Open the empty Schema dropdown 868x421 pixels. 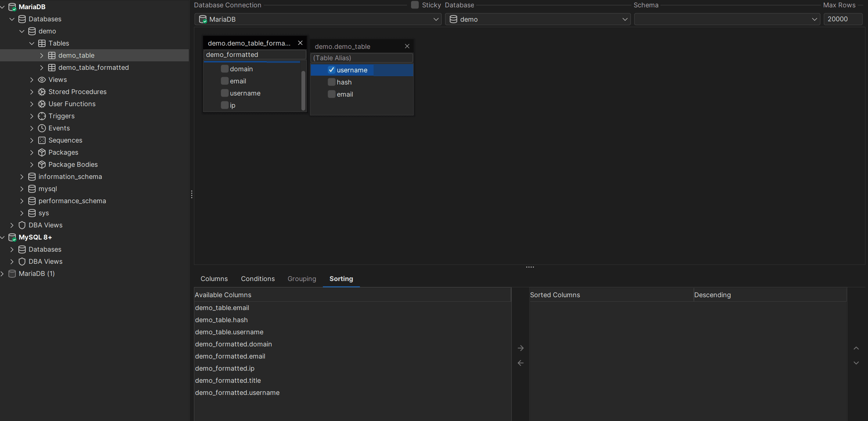tap(727, 19)
